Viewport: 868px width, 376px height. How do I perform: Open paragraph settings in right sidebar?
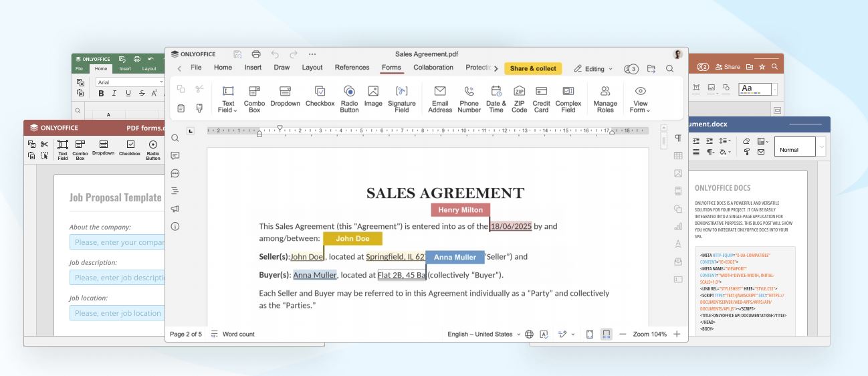tap(678, 138)
